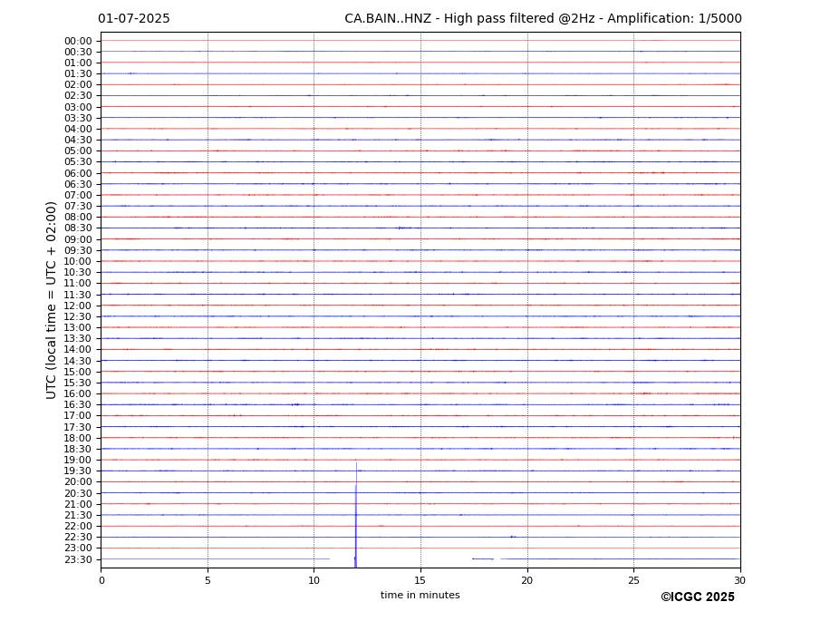Image resolution: width=840 pixels, height=631 pixels.
Task: Click the x-axis tick label 30
Action: (x=740, y=580)
